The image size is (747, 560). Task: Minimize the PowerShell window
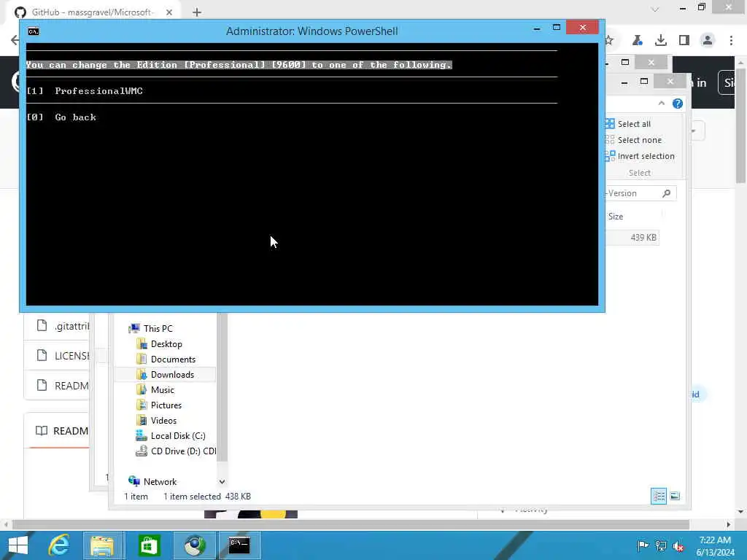[x=537, y=28]
